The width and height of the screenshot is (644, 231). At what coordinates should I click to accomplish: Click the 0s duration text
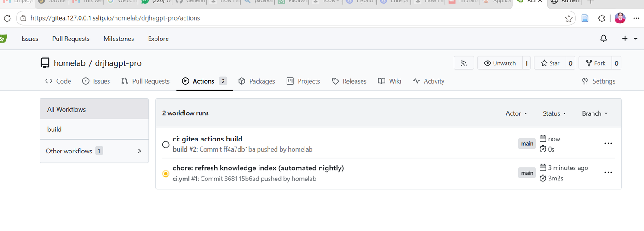[x=551, y=149]
